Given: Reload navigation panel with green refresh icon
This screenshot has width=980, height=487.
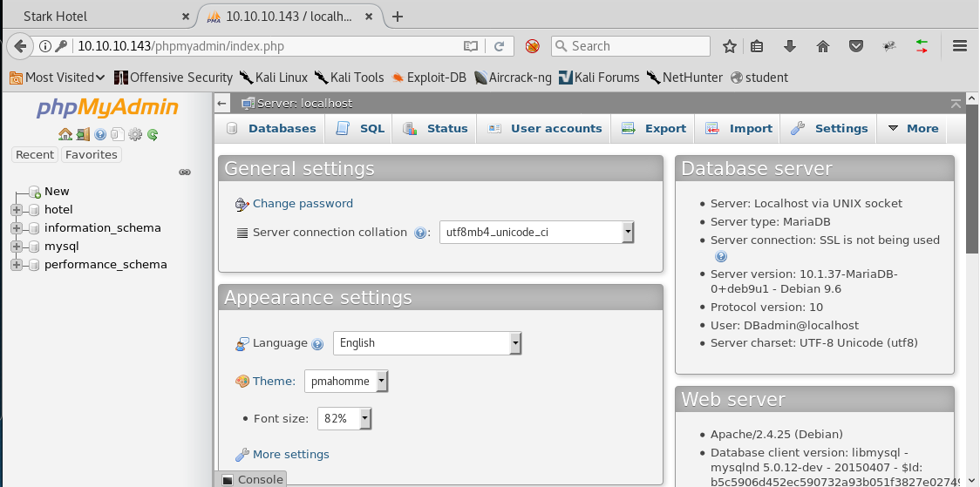Looking at the screenshot, I should (x=153, y=134).
